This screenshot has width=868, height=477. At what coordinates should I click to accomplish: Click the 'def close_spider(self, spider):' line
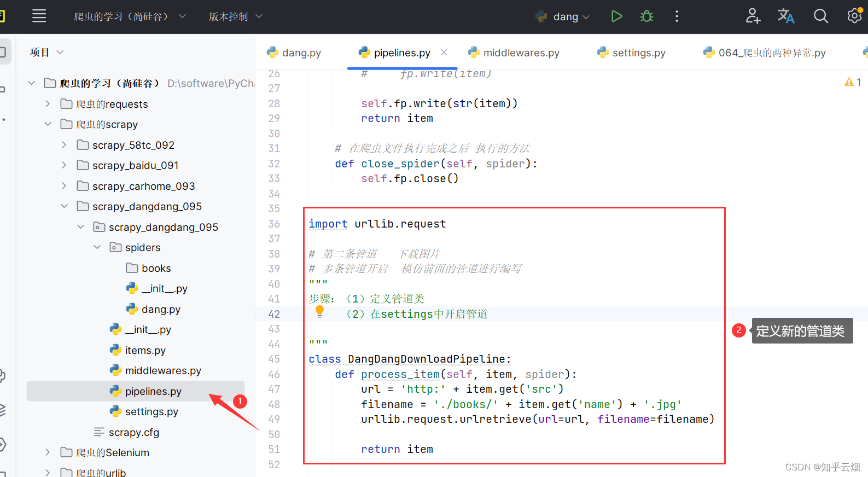(436, 164)
